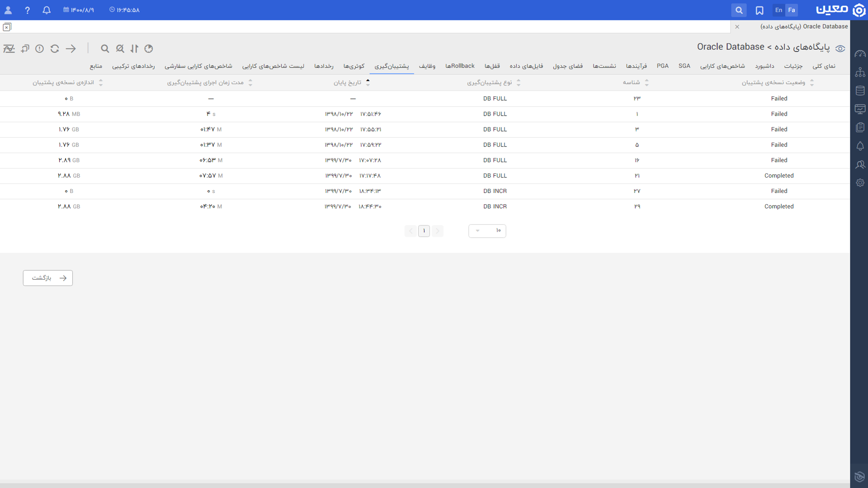Click the refresh icon to reload backup data
This screenshot has height=488, width=868.
pyautogui.click(x=55, y=48)
